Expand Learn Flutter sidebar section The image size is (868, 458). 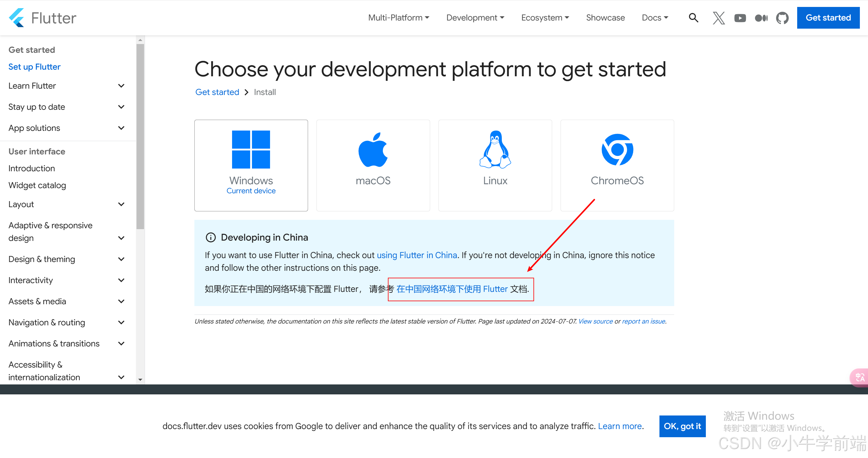[121, 86]
